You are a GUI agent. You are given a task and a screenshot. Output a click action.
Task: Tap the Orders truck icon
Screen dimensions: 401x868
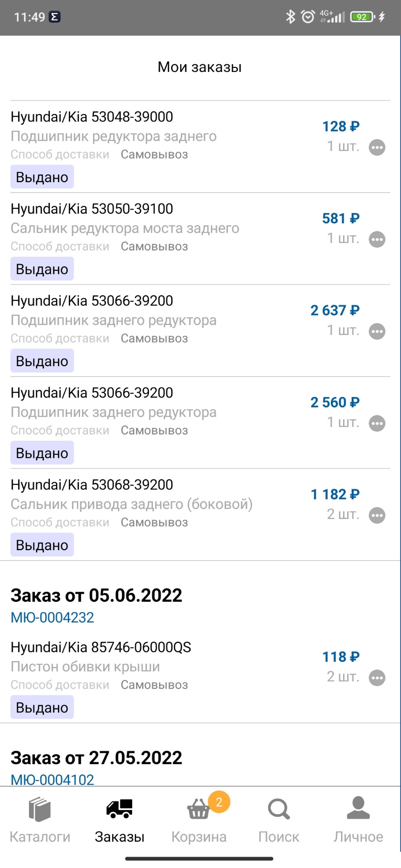[119, 809]
